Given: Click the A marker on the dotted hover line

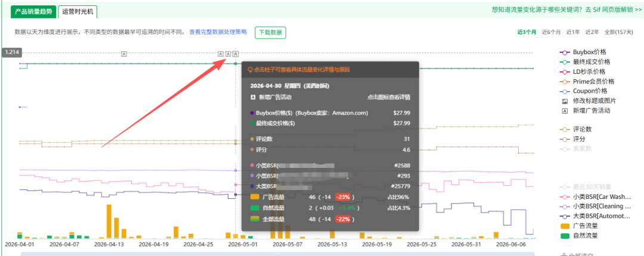Looking at the screenshot, I should [x=236, y=54].
